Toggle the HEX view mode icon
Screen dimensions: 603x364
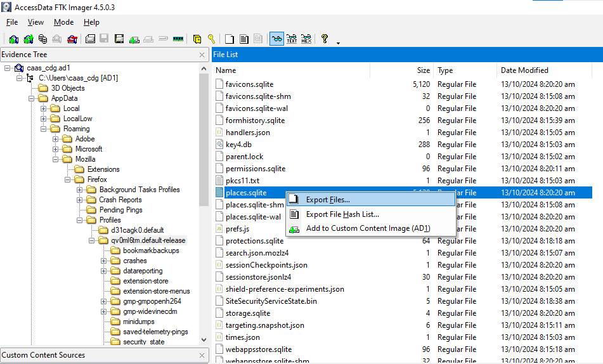[x=306, y=39]
